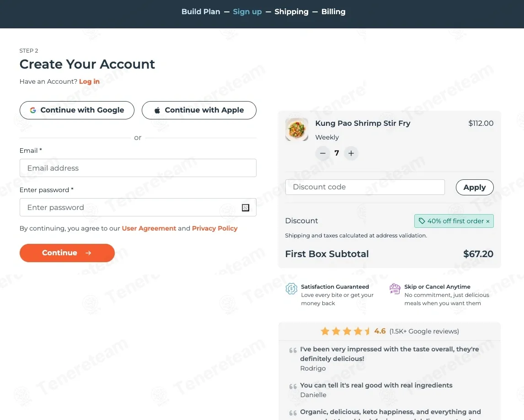The width and height of the screenshot is (524, 420).
Task: Click the star rating icons
Action: pos(345,331)
